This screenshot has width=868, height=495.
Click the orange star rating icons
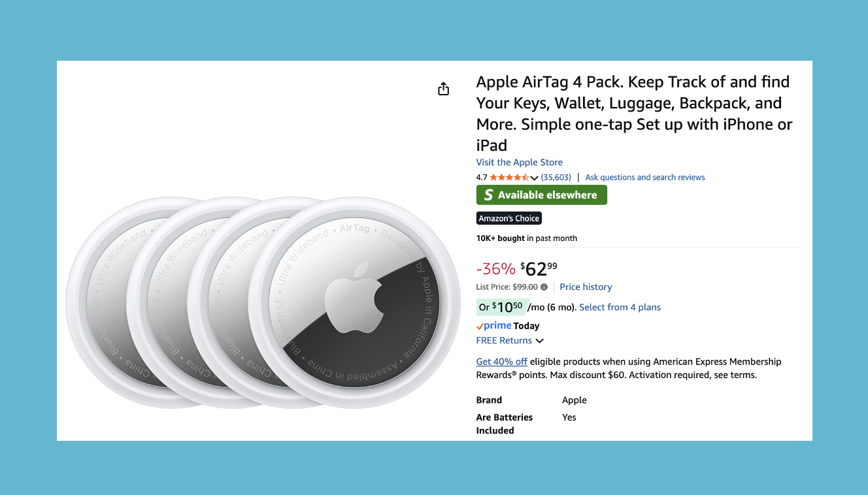point(509,178)
